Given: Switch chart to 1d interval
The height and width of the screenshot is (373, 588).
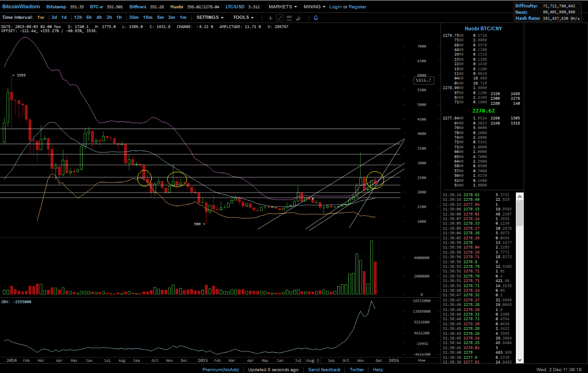Looking at the screenshot, I should (64, 17).
